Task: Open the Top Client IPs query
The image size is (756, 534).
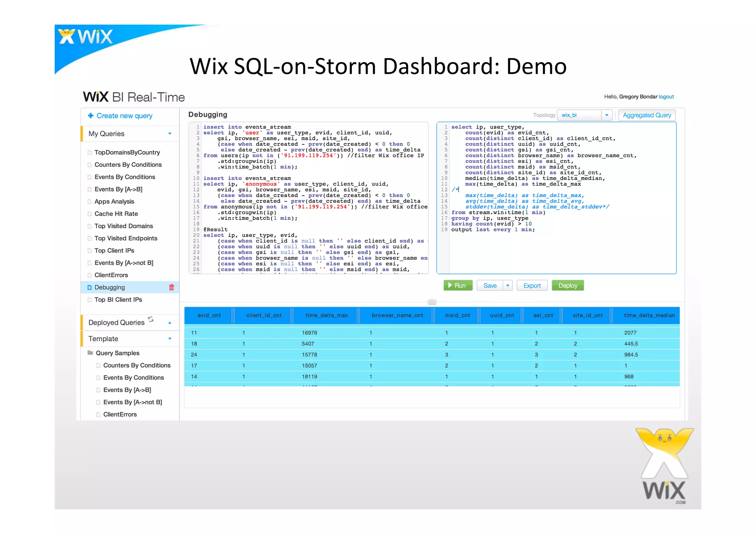Action: coord(114,251)
